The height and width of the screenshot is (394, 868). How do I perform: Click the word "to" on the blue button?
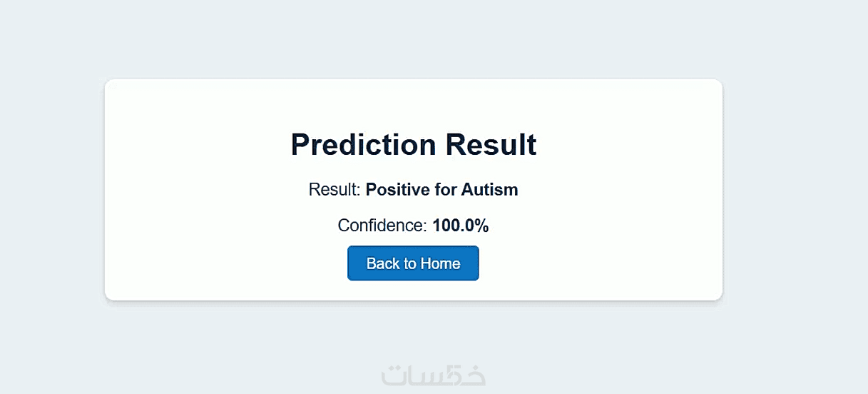pos(410,263)
